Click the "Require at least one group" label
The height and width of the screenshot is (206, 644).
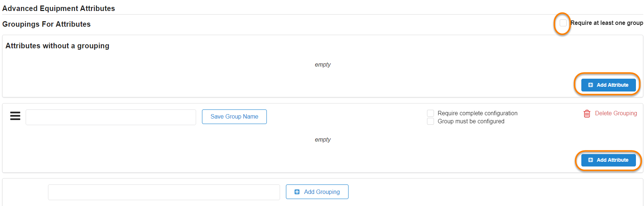[607, 23]
